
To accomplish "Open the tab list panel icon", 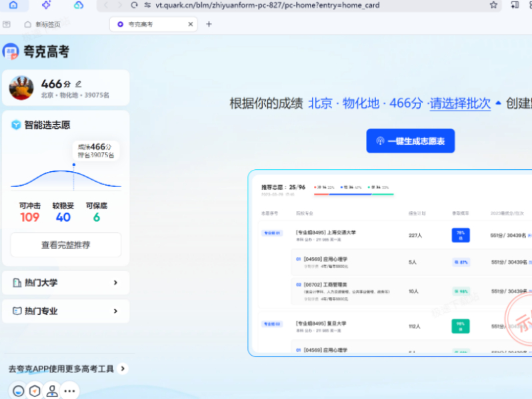I will tap(7, 24).
